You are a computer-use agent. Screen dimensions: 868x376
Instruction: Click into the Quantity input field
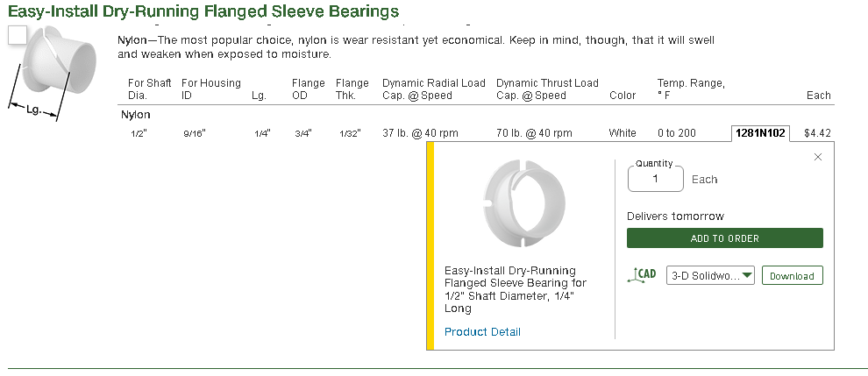(x=656, y=179)
